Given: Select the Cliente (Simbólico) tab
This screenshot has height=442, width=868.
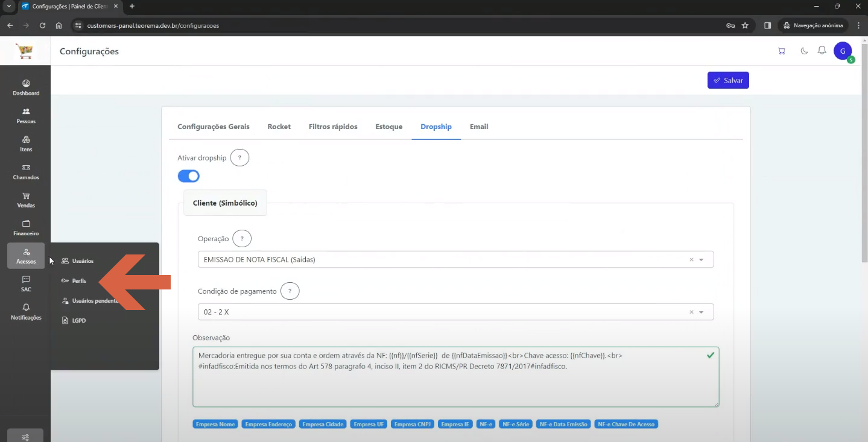Looking at the screenshot, I should pyautogui.click(x=225, y=203).
